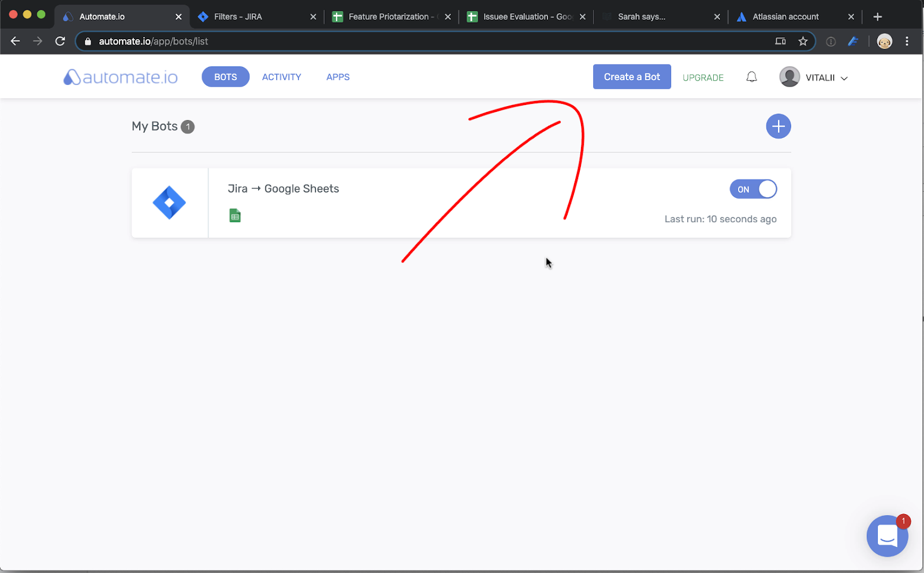Screen dimensions: 924x573
Task: Expand the VITALII account dropdown
Action: [x=844, y=78]
